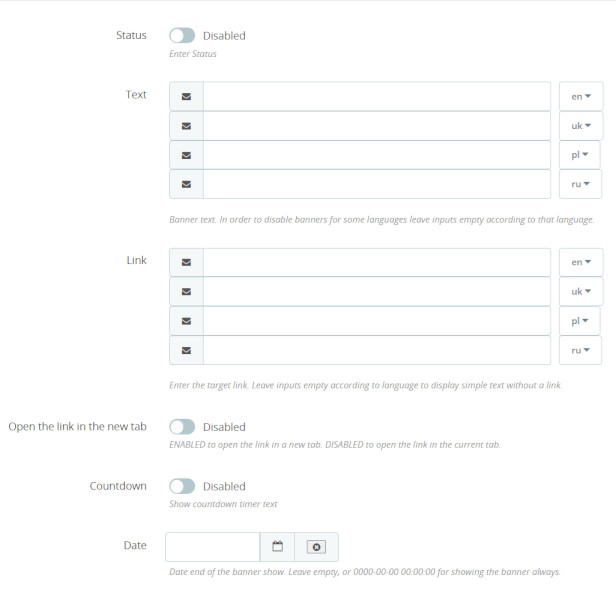
Task: Enable the Countdown switch
Action: (x=182, y=486)
